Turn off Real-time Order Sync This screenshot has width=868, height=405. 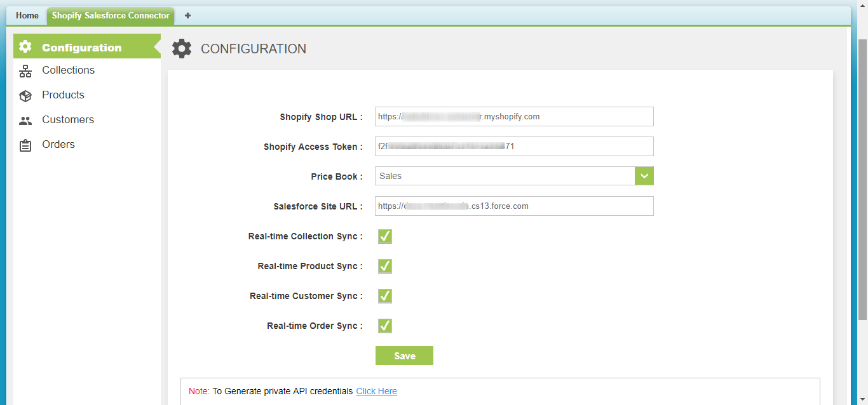pos(385,326)
